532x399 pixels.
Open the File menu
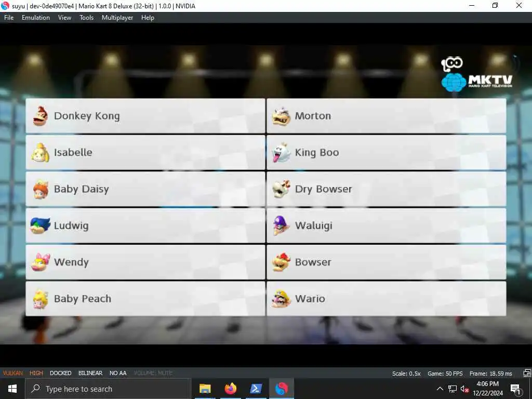tap(9, 18)
